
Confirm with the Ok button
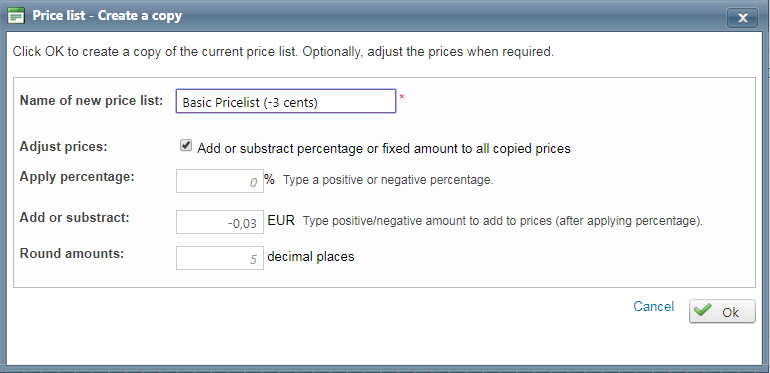click(721, 311)
